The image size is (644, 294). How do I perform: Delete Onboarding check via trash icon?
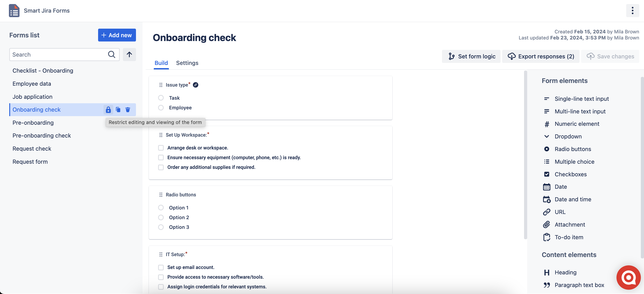pyautogui.click(x=128, y=110)
